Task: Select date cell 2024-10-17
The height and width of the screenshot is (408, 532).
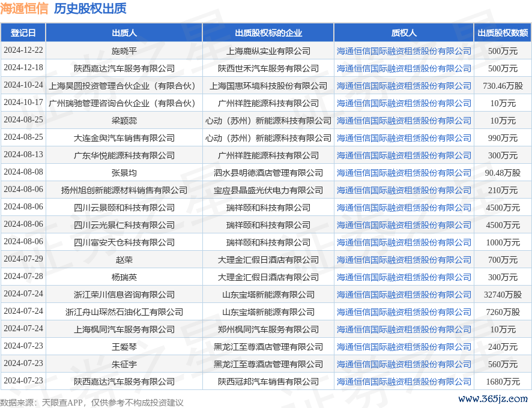Action: click(x=23, y=102)
